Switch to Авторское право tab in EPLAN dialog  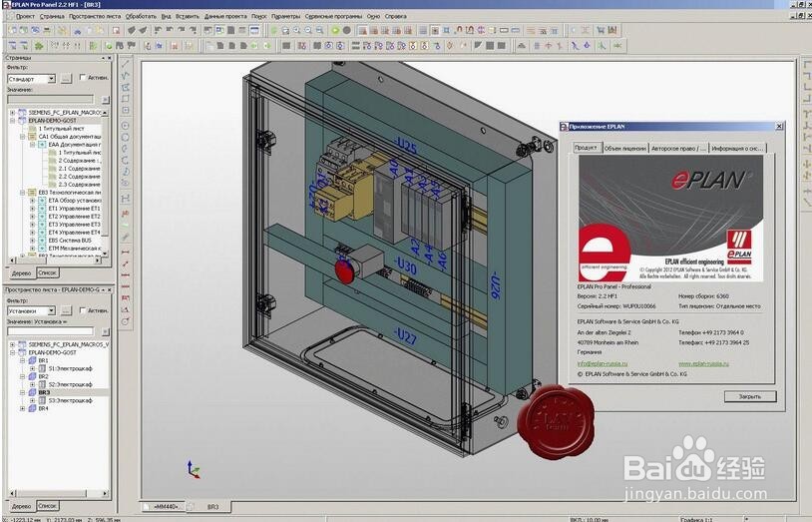678,149
